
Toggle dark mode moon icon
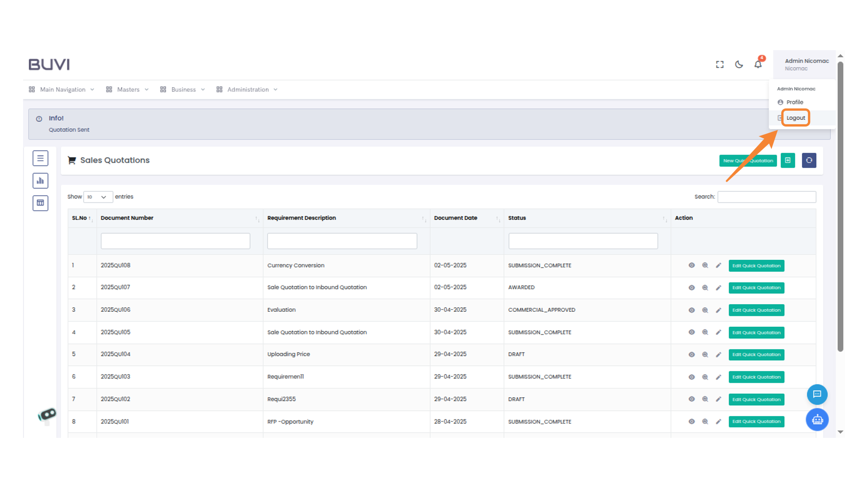(x=739, y=65)
